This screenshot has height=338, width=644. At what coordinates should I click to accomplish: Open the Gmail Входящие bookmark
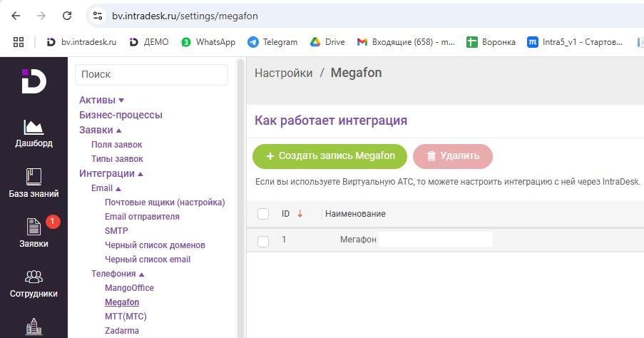tap(406, 42)
